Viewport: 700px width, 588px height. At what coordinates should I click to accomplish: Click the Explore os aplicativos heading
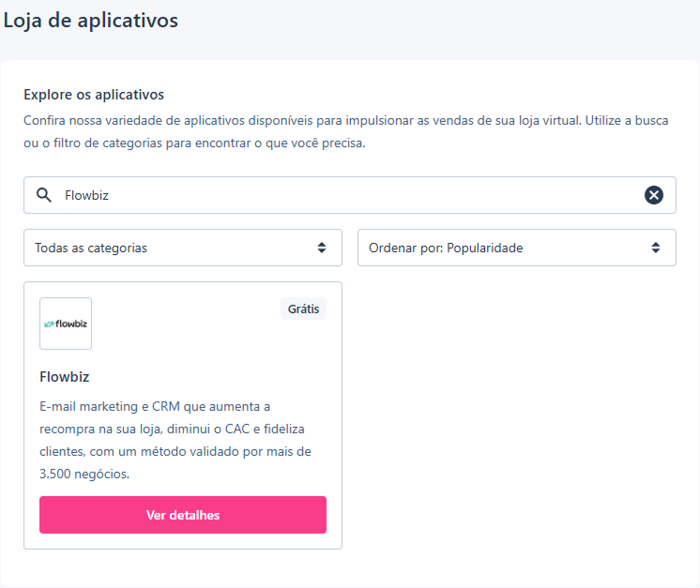[94, 95]
